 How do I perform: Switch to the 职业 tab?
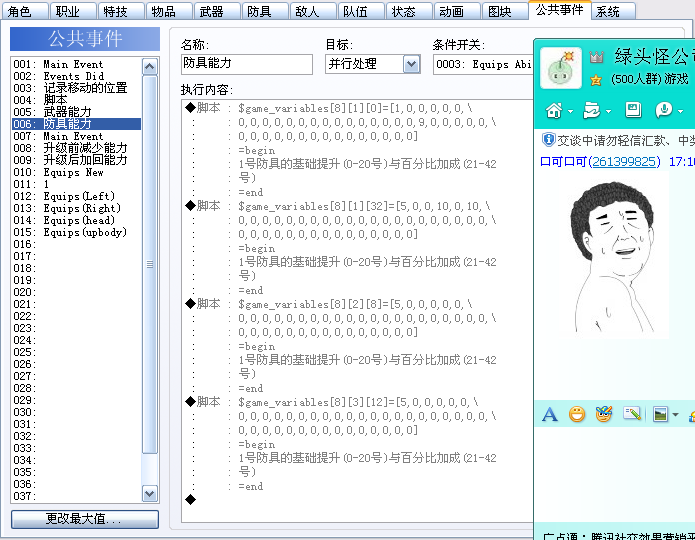pyautogui.click(x=73, y=11)
